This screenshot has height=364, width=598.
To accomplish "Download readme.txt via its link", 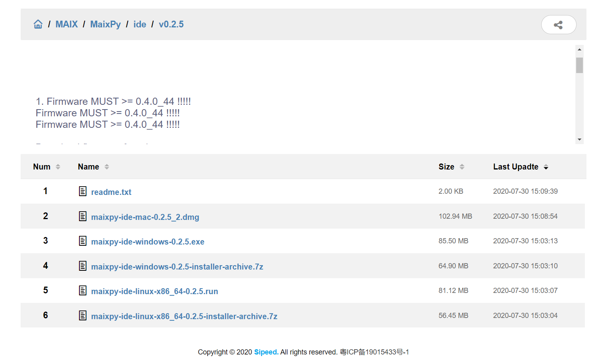I will [x=111, y=192].
